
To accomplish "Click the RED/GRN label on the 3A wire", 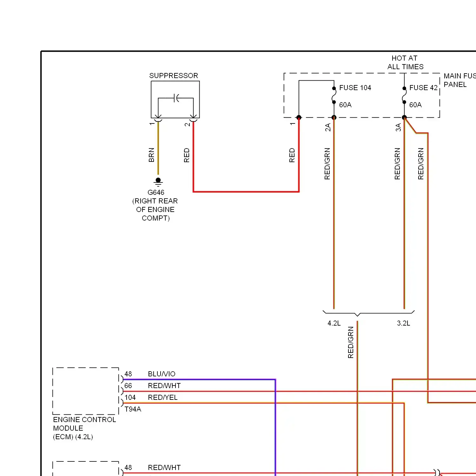I will pos(397,164).
